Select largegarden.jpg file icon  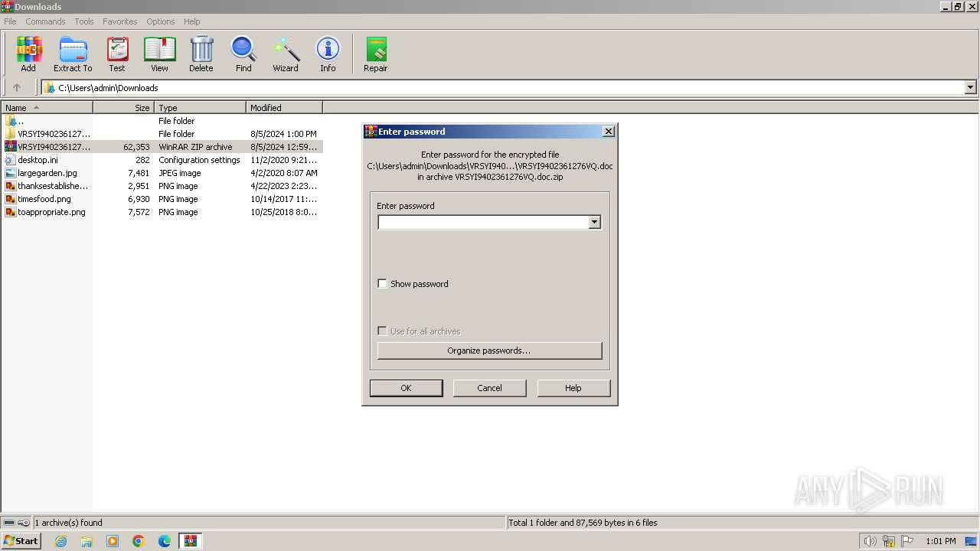(x=11, y=173)
